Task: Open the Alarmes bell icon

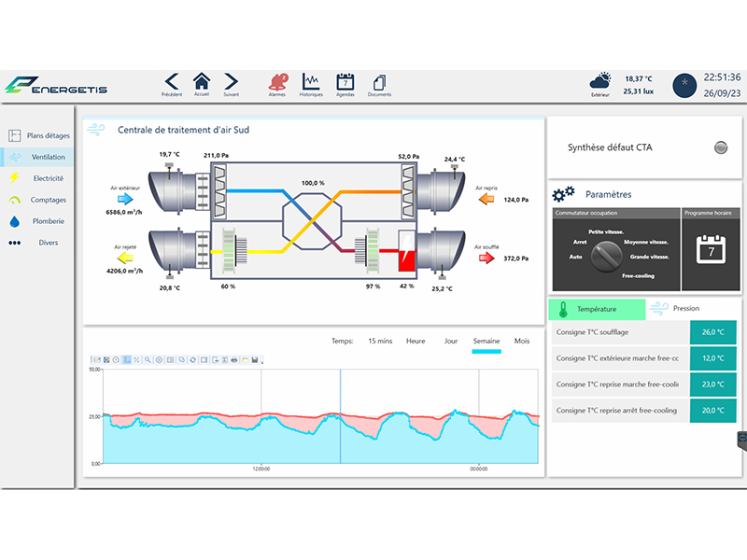Action: point(277,81)
